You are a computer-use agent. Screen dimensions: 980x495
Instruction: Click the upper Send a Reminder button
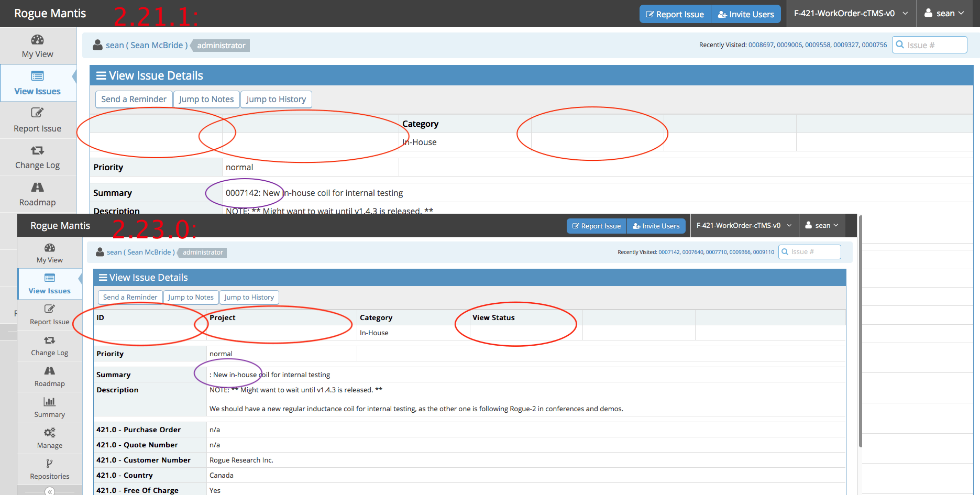134,100
